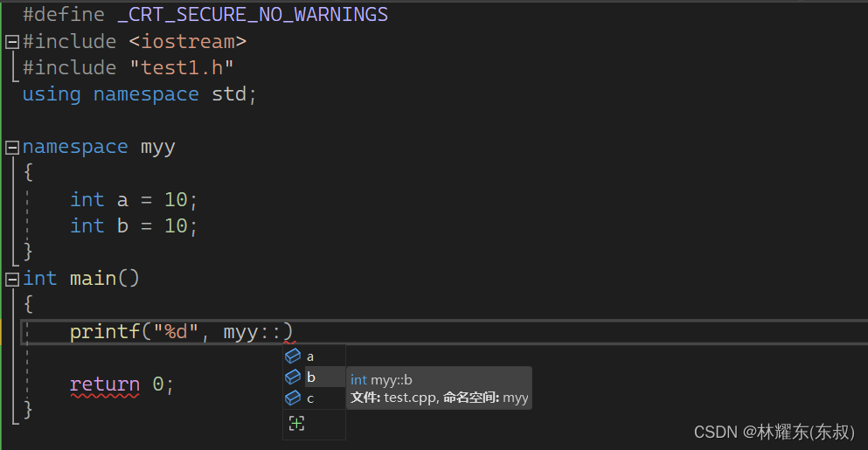The height and width of the screenshot is (450, 868).
Task: Click the line 'int b = 10;'
Action: (x=134, y=225)
